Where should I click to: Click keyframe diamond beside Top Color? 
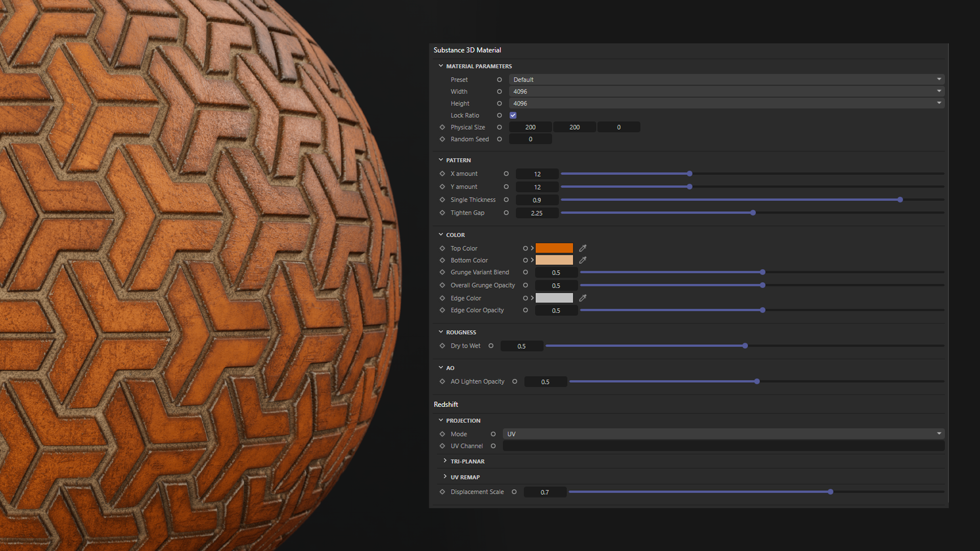[x=442, y=248]
